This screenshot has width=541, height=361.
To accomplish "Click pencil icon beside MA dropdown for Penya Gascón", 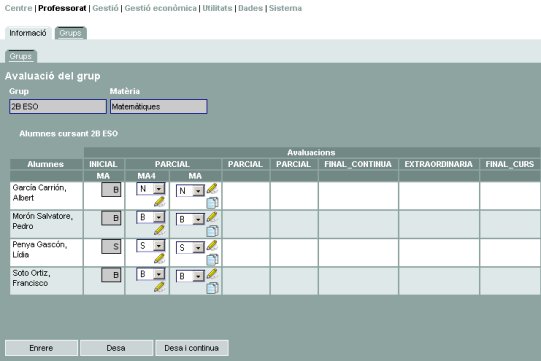I will coord(212,245).
